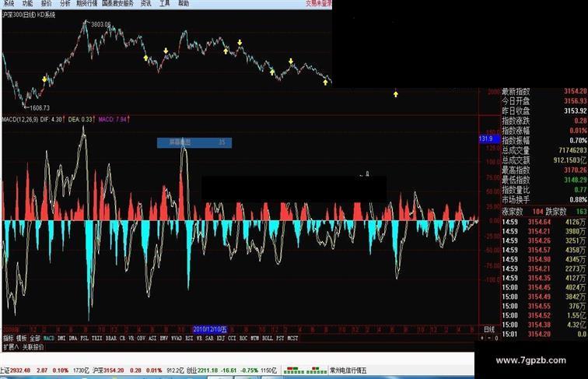The image size is (588, 379).
Task: Click the MACD(12,26,9) indicator parameters label
Action: (x=20, y=119)
